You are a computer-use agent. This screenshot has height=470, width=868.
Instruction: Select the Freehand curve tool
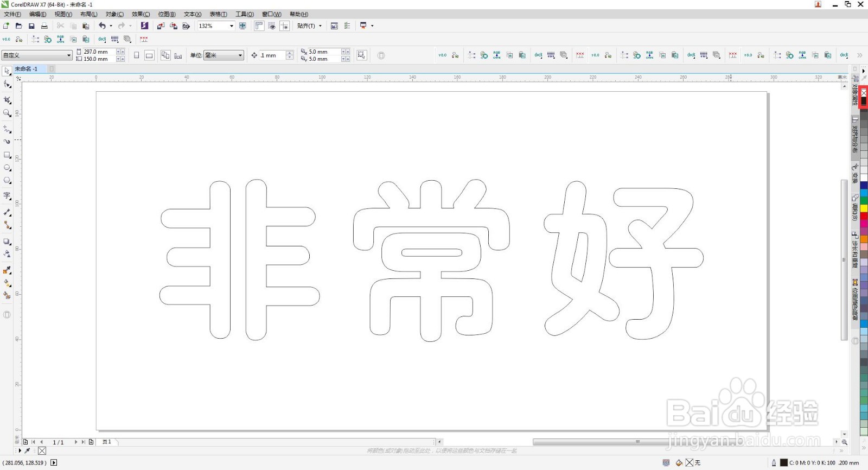point(7,129)
